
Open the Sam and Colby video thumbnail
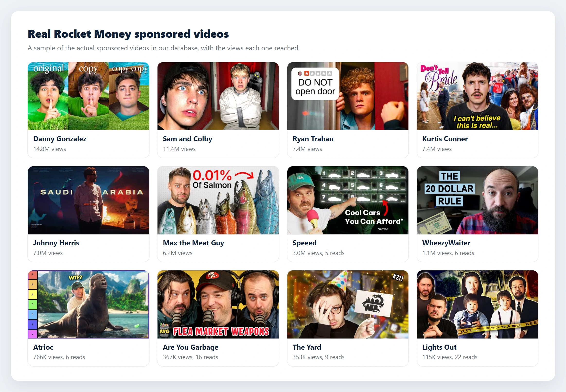(x=218, y=96)
